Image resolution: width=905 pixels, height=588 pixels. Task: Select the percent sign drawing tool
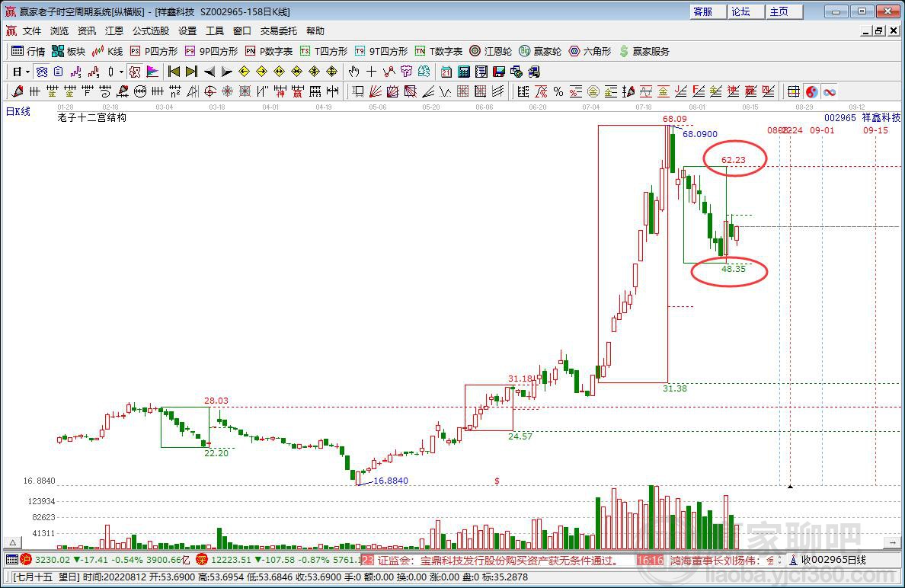(558, 91)
